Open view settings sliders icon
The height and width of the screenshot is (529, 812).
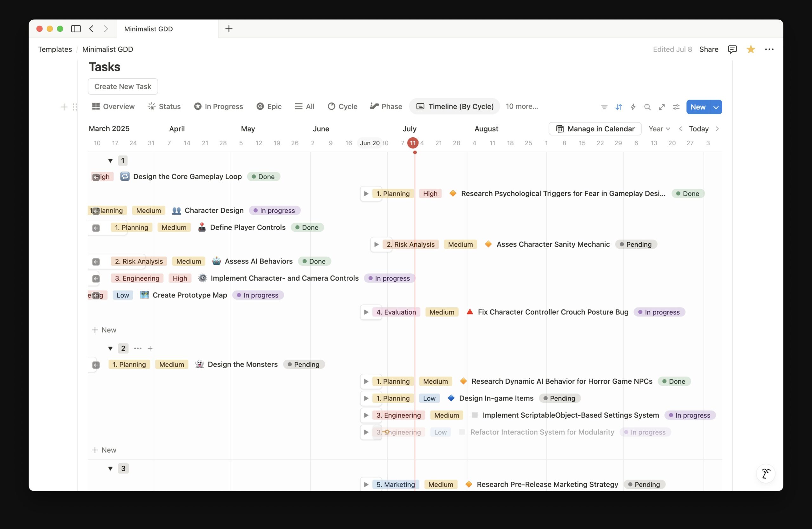pyautogui.click(x=676, y=107)
